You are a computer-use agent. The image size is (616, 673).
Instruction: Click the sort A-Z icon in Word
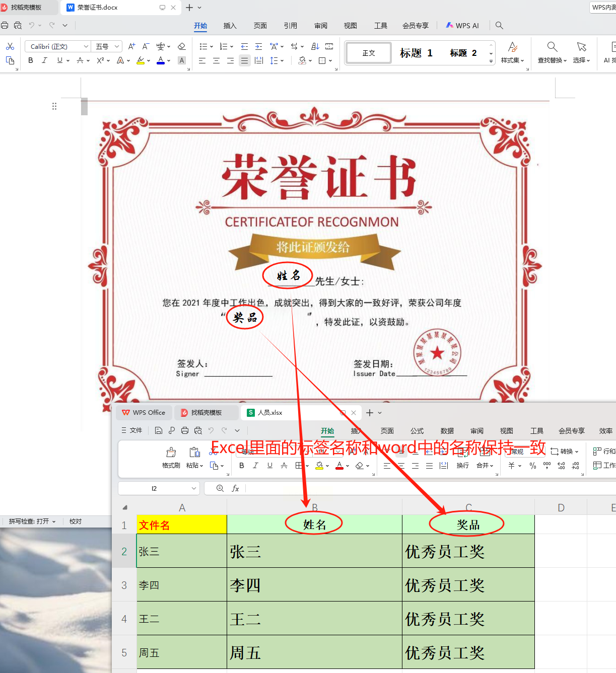(x=315, y=46)
